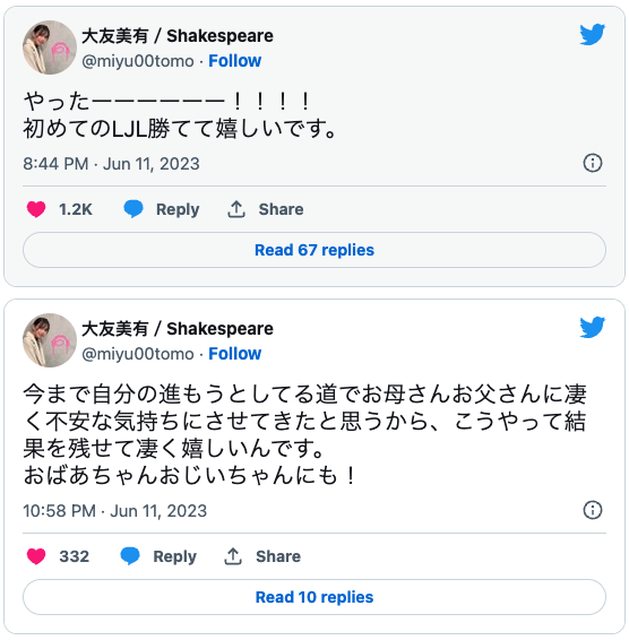Like the second tweet with 332 hearts
Screen dimensions: 629x640
coord(36,556)
